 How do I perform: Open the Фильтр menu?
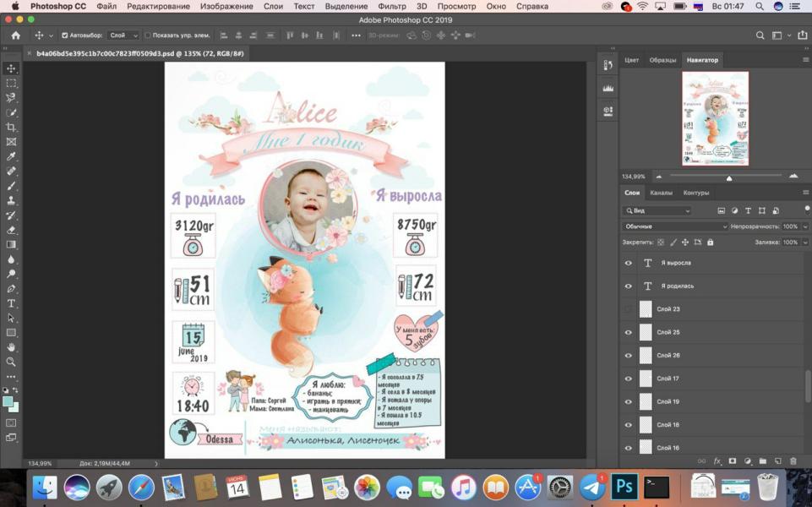pyautogui.click(x=392, y=6)
